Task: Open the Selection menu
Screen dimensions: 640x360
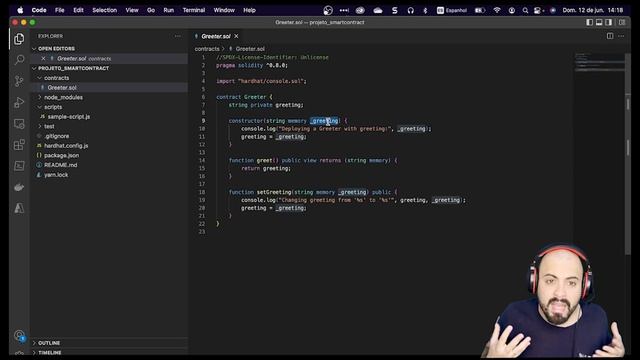Action: click(104, 10)
